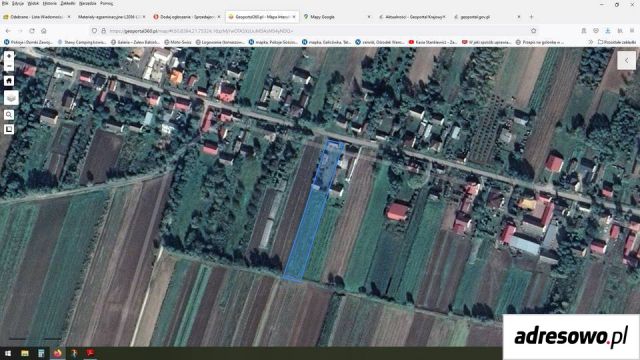The height and width of the screenshot is (360, 640).
Task: Open the browser home page
Action: coord(44,31)
